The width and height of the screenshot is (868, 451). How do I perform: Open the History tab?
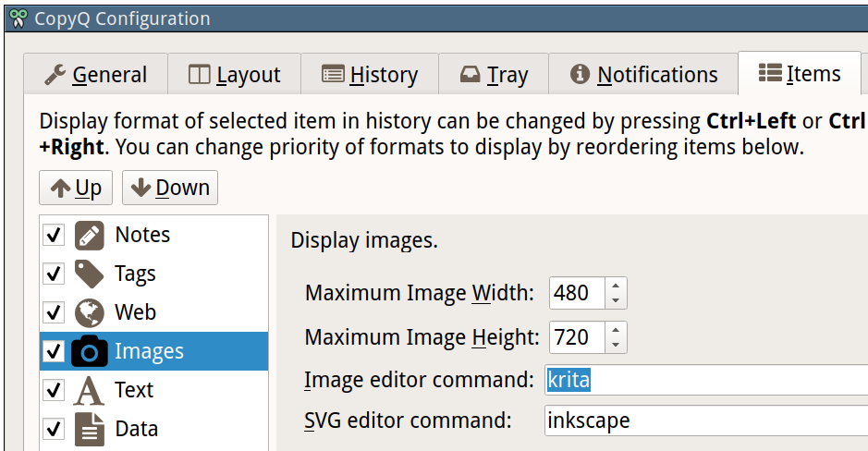tap(370, 75)
